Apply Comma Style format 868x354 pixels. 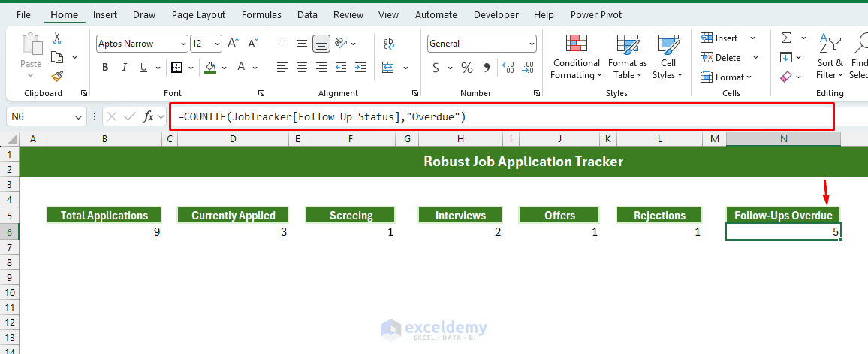(487, 68)
